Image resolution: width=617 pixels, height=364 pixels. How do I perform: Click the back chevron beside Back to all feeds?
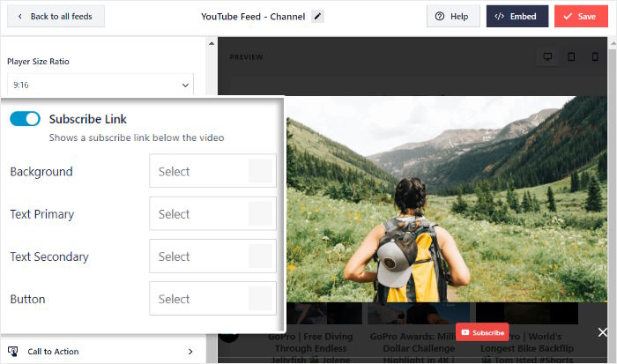20,16
